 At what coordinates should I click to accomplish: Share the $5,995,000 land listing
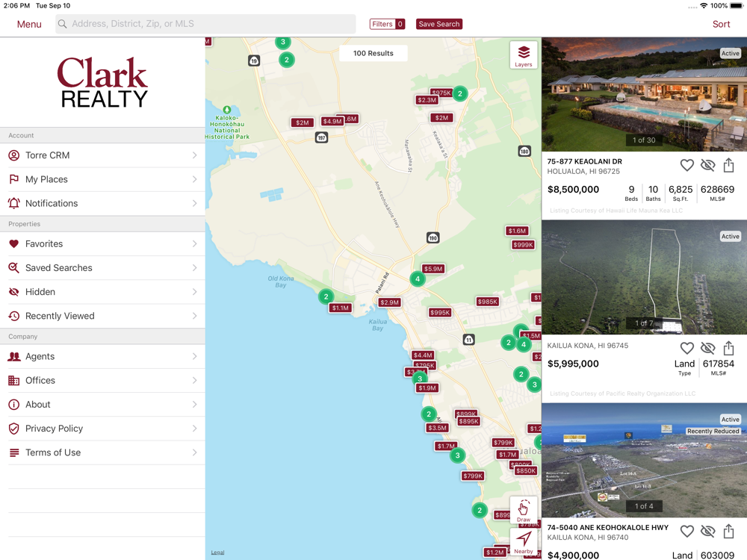click(728, 348)
